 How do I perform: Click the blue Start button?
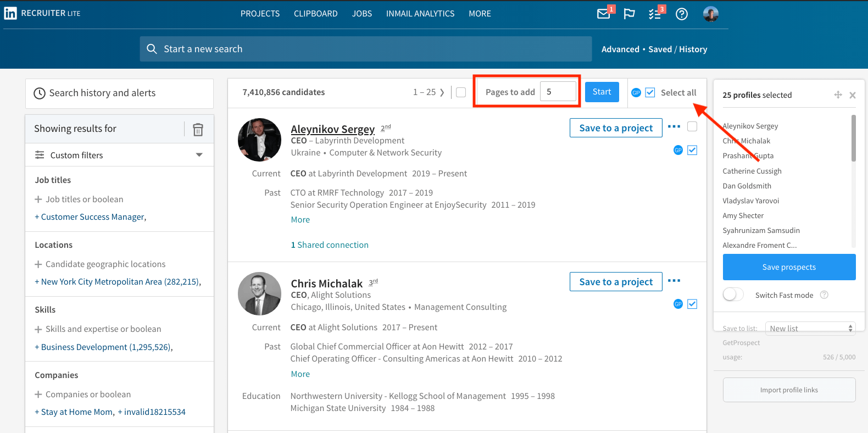[x=602, y=92]
